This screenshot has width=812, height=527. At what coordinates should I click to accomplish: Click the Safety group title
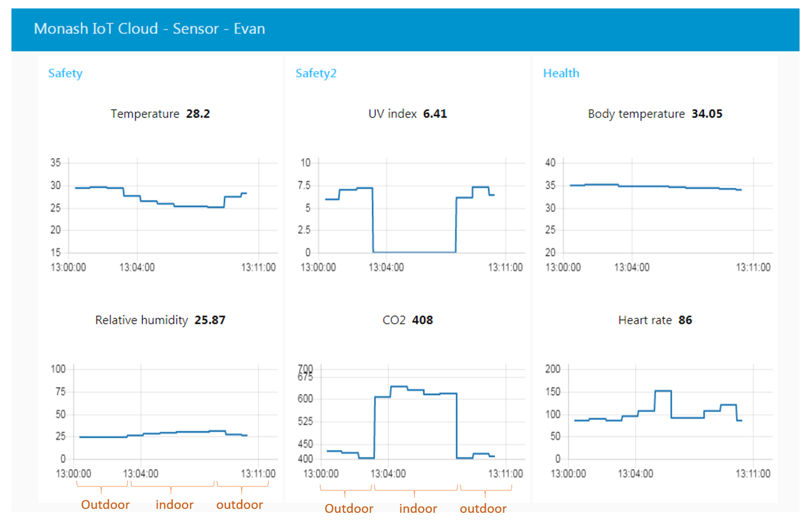coord(65,73)
